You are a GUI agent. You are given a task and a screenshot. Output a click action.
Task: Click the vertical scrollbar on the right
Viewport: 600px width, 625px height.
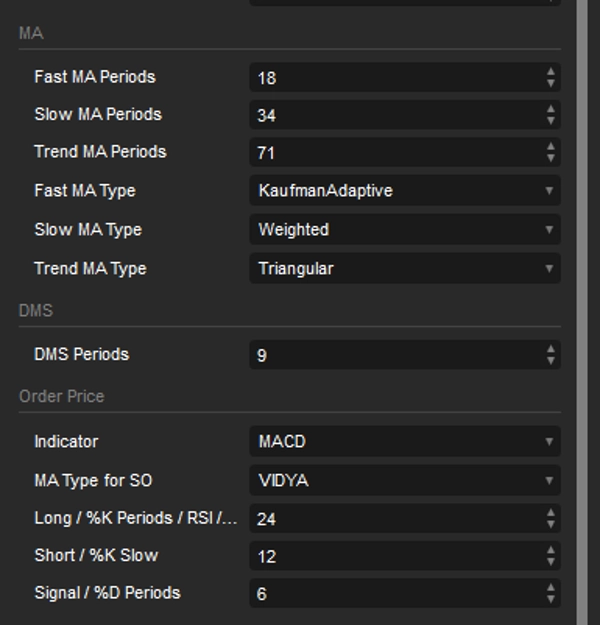[x=583, y=300]
